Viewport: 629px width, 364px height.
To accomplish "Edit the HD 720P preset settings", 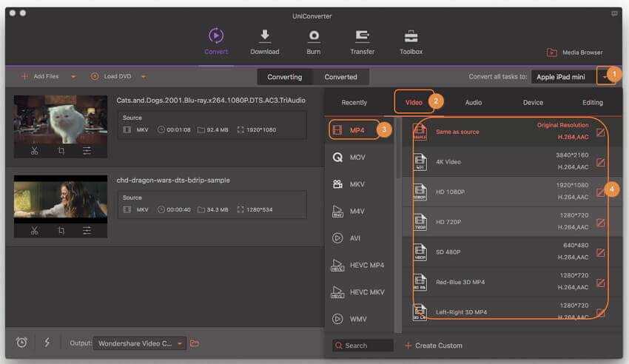I will click(600, 223).
